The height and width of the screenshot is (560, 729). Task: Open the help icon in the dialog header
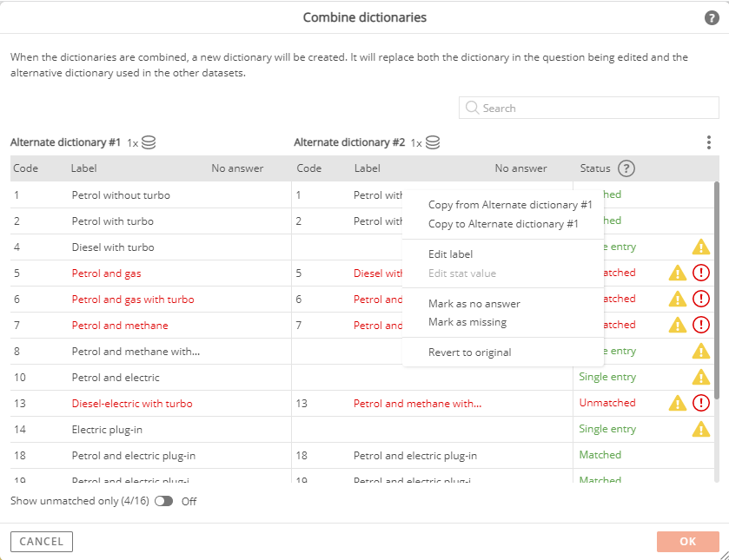pyautogui.click(x=712, y=17)
